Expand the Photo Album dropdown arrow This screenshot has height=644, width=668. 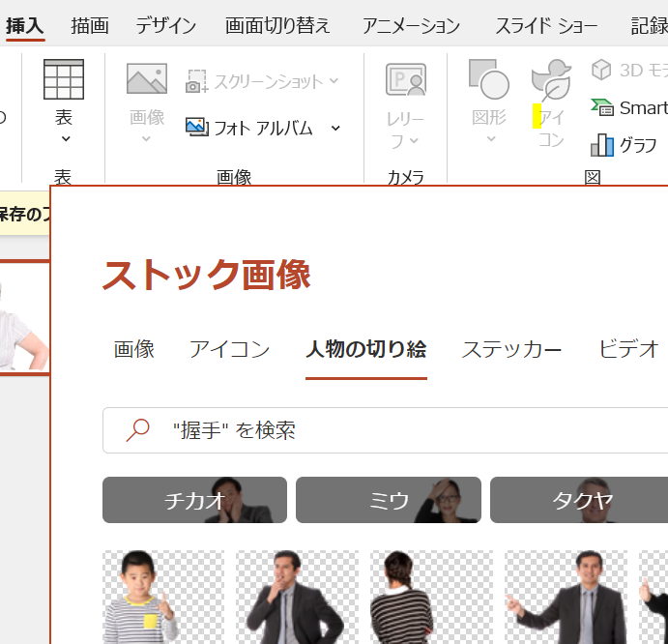(335, 128)
